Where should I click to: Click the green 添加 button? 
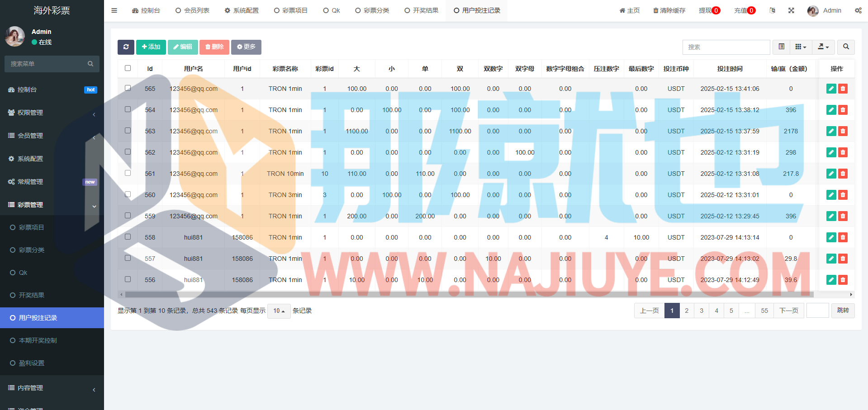pyautogui.click(x=151, y=47)
